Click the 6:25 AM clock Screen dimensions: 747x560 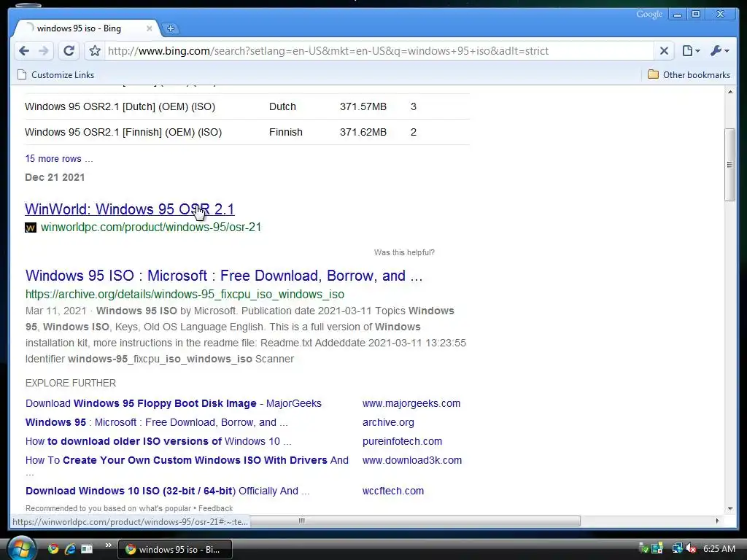point(719,549)
